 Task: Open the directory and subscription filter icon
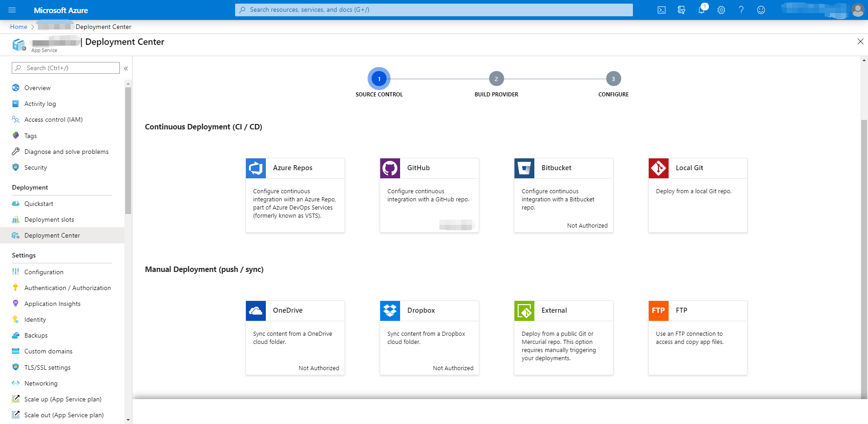click(681, 10)
